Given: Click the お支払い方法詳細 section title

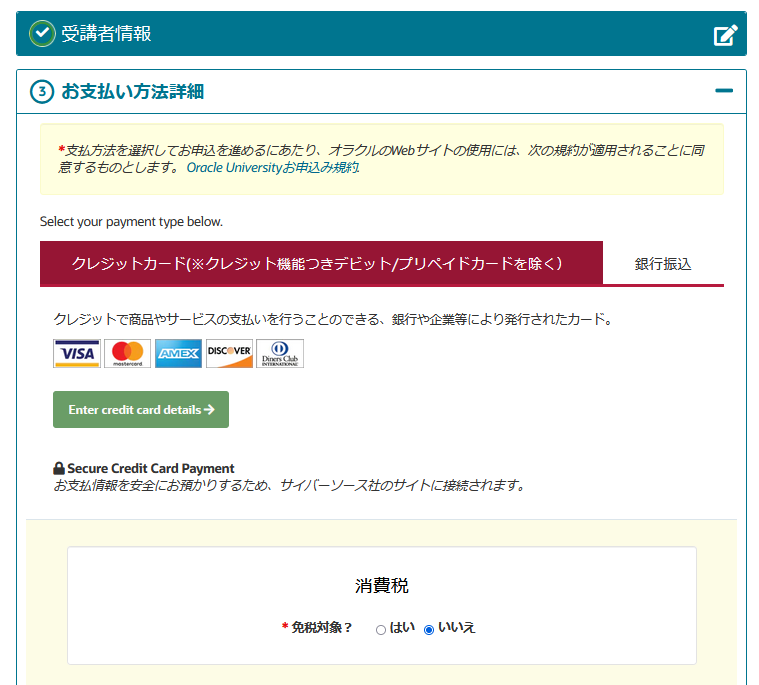Looking at the screenshot, I should pyautogui.click(x=132, y=92).
